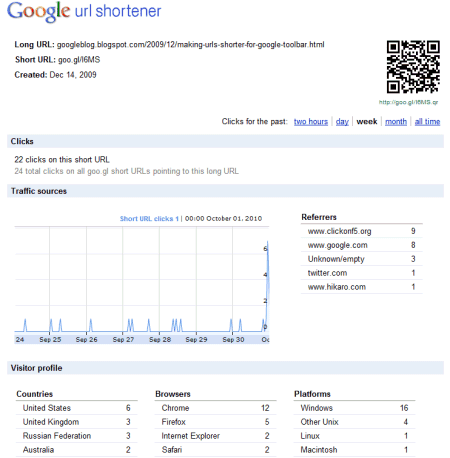Switch to month clicks view
Viewport: 450px width, 458px height.
pos(396,122)
